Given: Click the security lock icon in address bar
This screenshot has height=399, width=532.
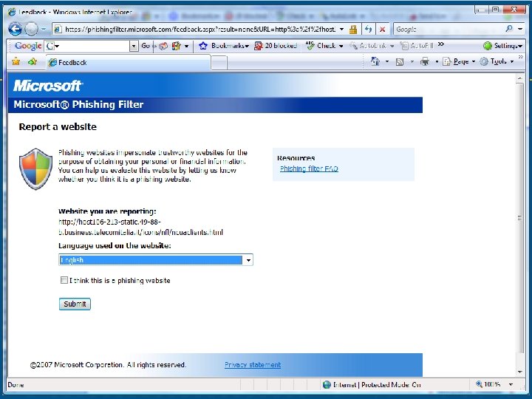Looking at the screenshot, I should (x=353, y=30).
